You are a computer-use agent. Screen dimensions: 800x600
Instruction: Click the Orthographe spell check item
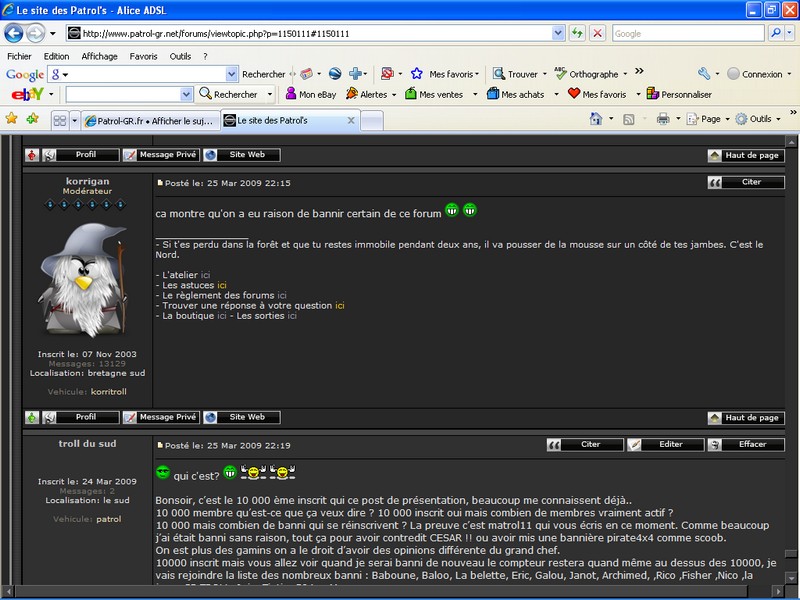pyautogui.click(x=586, y=74)
